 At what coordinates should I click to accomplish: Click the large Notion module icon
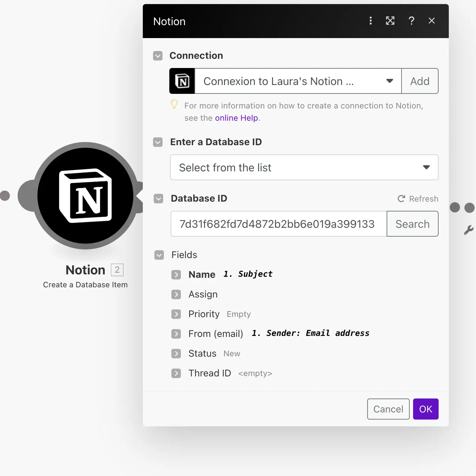[x=85, y=196]
